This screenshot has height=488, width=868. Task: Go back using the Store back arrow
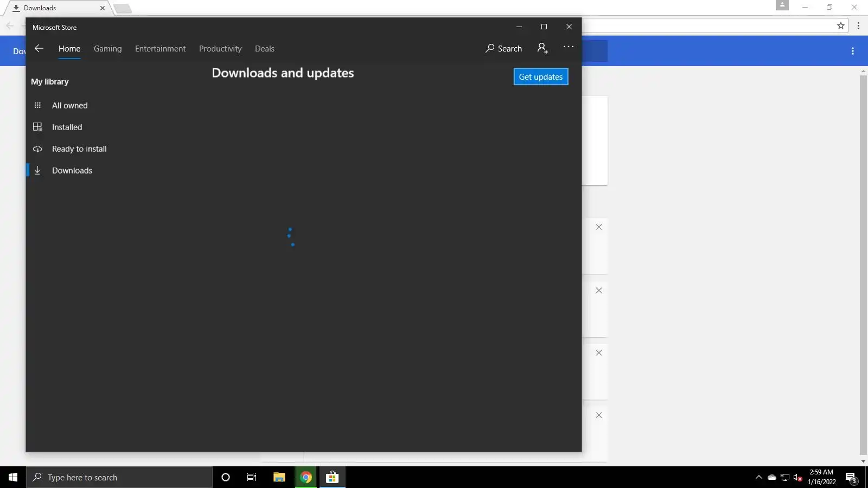[x=39, y=48]
